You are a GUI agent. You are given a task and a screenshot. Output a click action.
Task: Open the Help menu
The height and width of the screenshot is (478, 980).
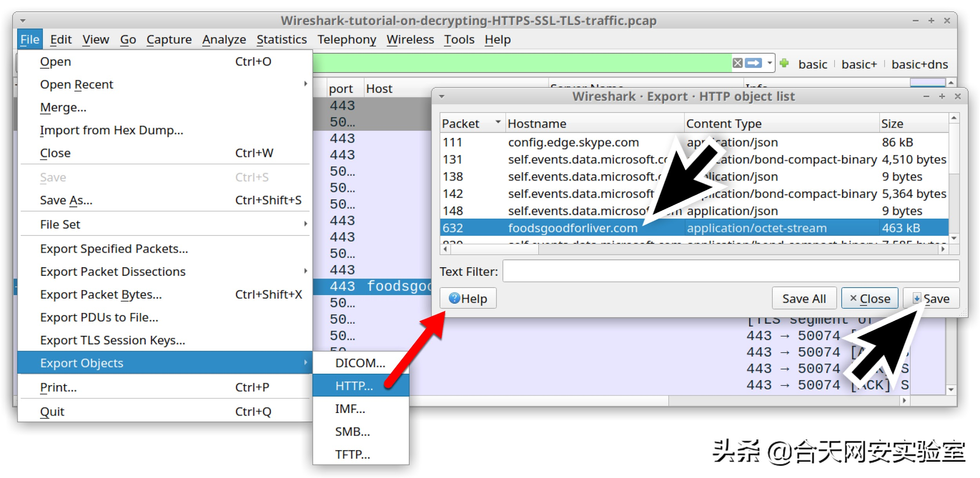pos(497,39)
